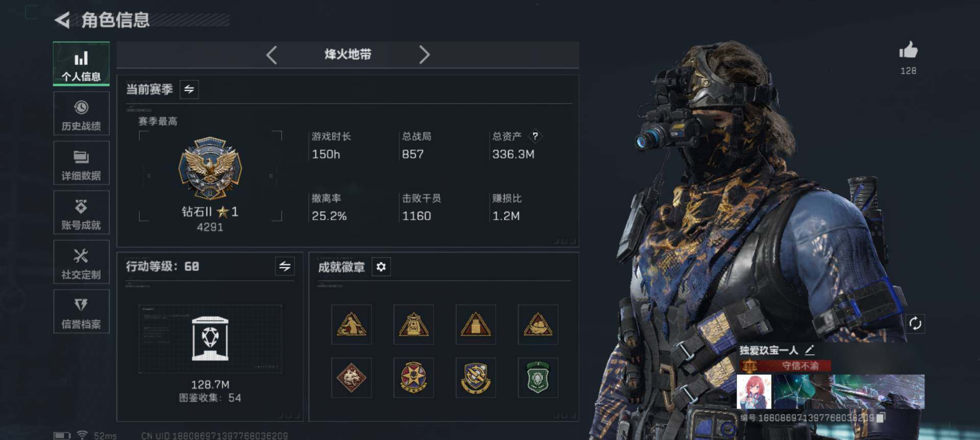Open the collection safe box thumbnail
Viewport: 980px width, 440px height.
[210, 339]
